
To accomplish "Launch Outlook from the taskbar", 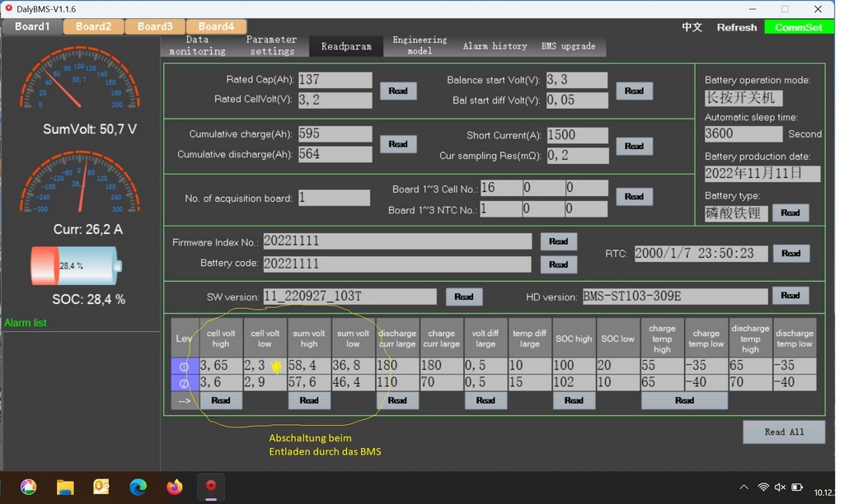I will pos(101,488).
